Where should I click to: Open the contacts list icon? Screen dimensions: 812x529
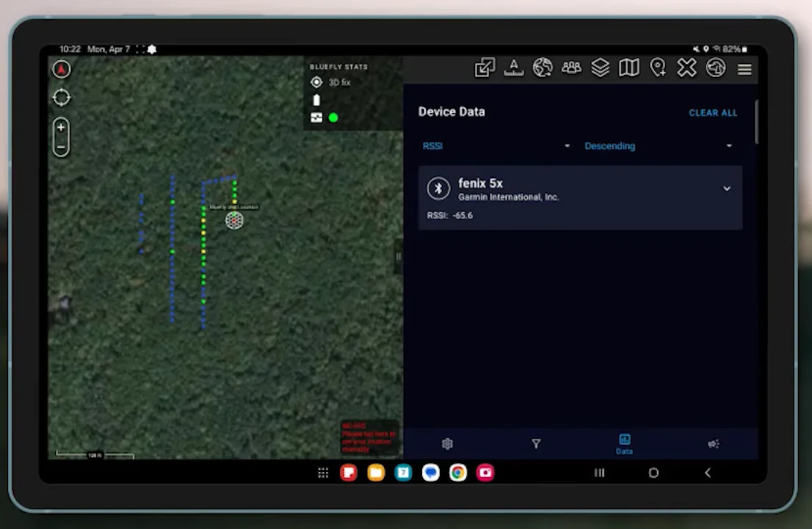click(571, 68)
